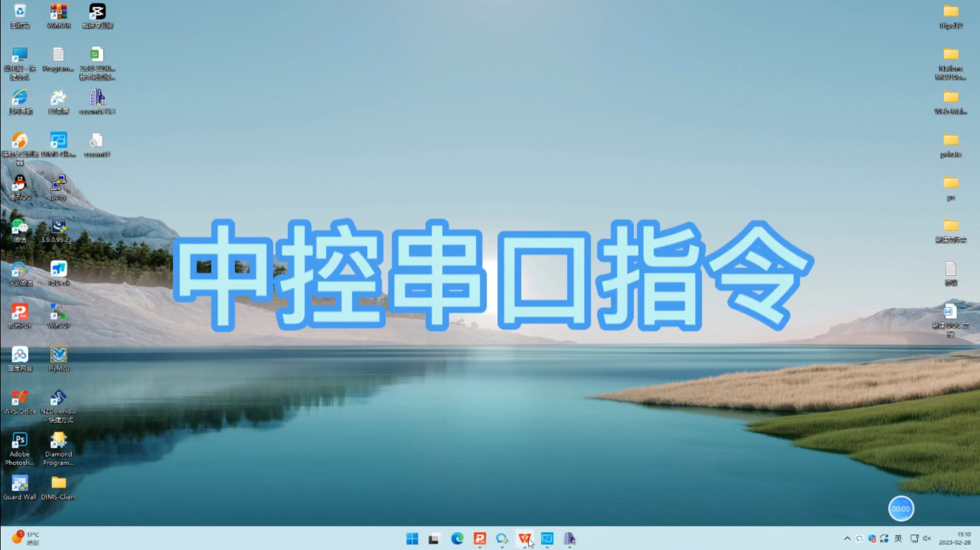Toggle the muted volume speaker icon
Viewport: 980px width, 550px height.
coord(927,538)
